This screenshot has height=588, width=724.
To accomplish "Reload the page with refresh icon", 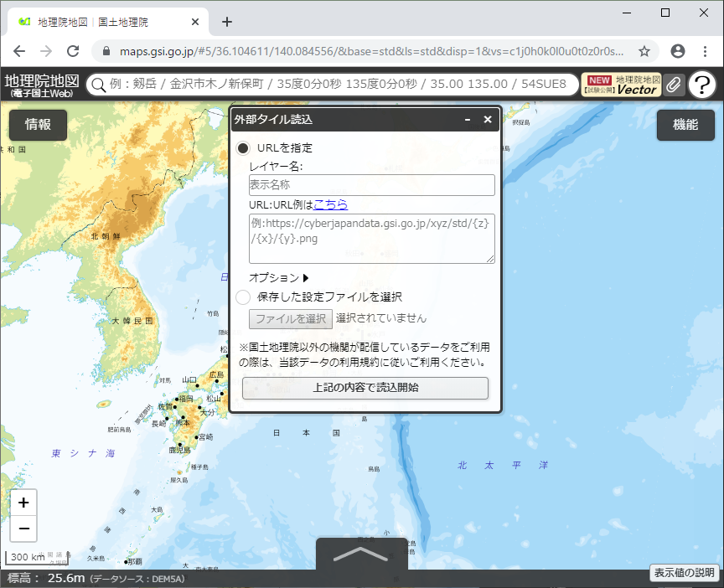I will tap(73, 51).
